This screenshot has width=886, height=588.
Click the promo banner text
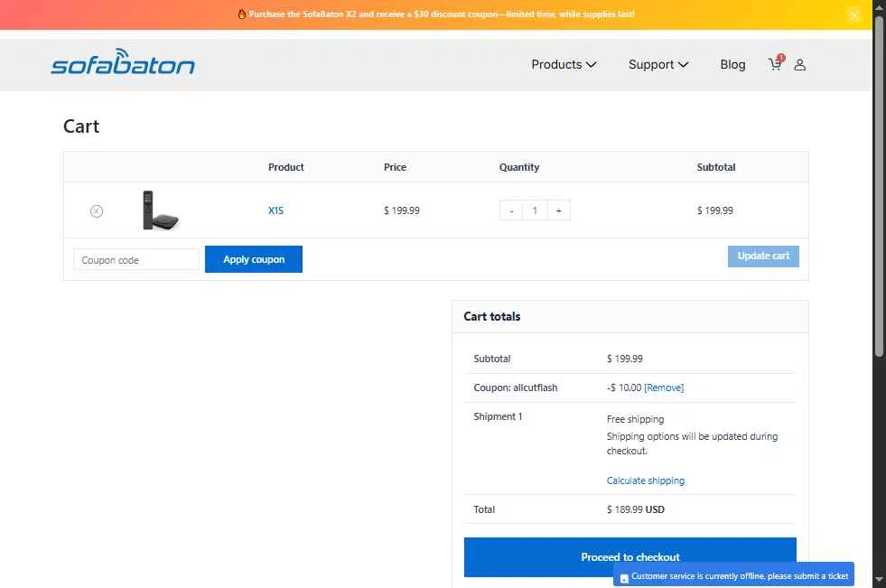coord(442,14)
